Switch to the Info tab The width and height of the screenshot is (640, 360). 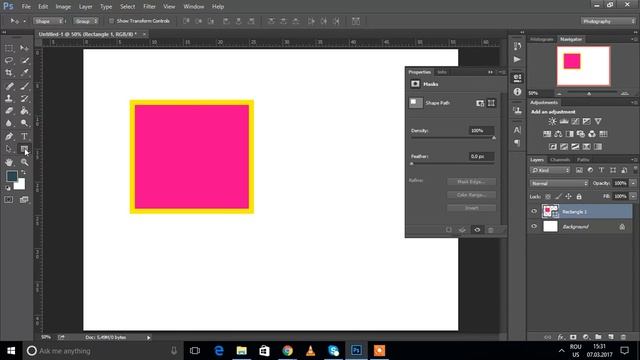442,72
